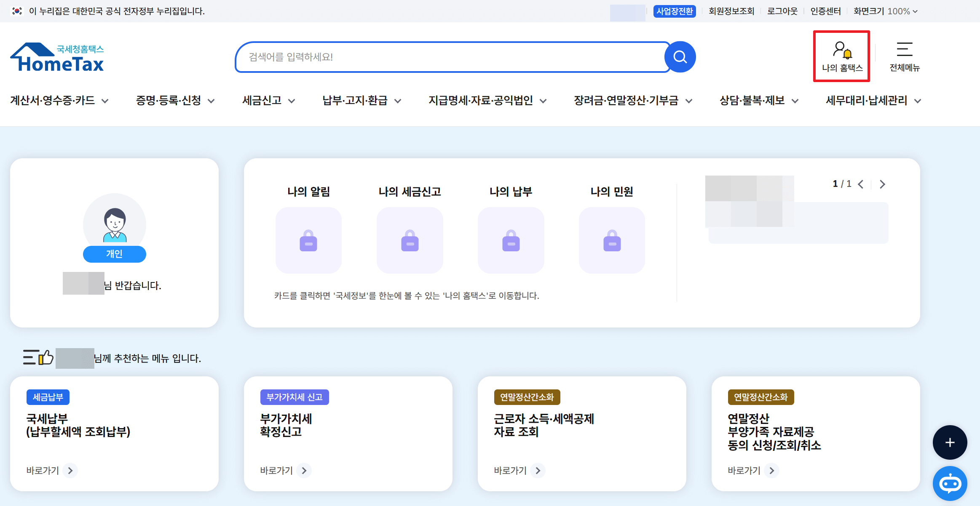Image resolution: width=980 pixels, height=506 pixels.
Task: Open the chatbot robot icon
Action: coord(950,483)
